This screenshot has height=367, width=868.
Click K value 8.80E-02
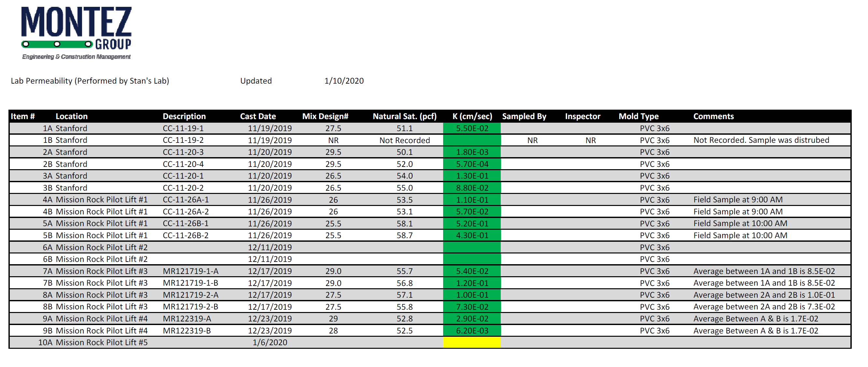[x=472, y=188]
